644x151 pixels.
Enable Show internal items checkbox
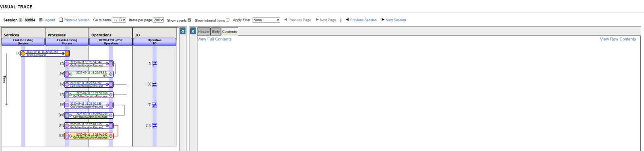pos(228,20)
